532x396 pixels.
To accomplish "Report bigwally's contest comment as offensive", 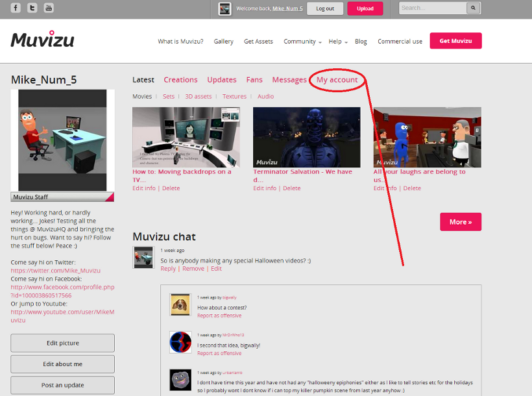I will pos(219,316).
